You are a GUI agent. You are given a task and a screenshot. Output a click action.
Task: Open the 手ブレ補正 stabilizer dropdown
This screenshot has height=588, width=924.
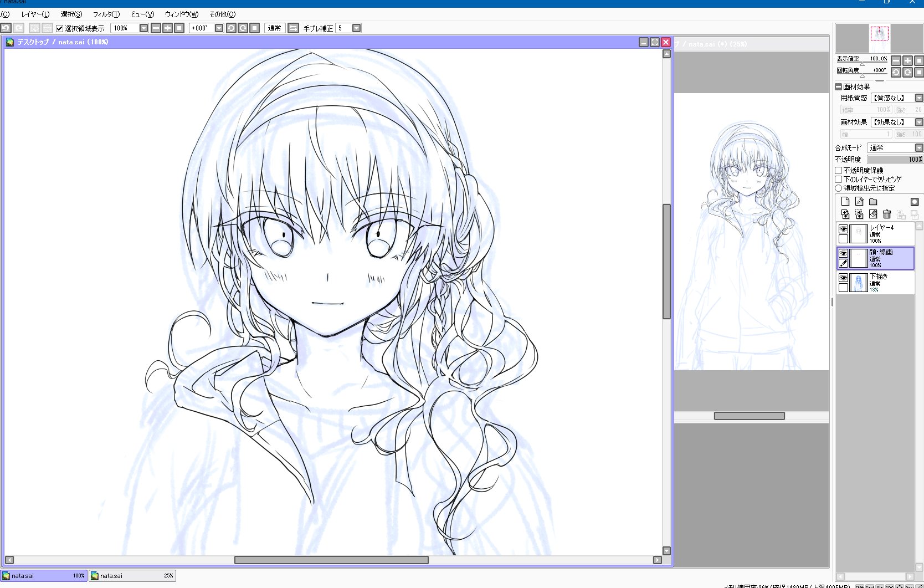(x=357, y=28)
